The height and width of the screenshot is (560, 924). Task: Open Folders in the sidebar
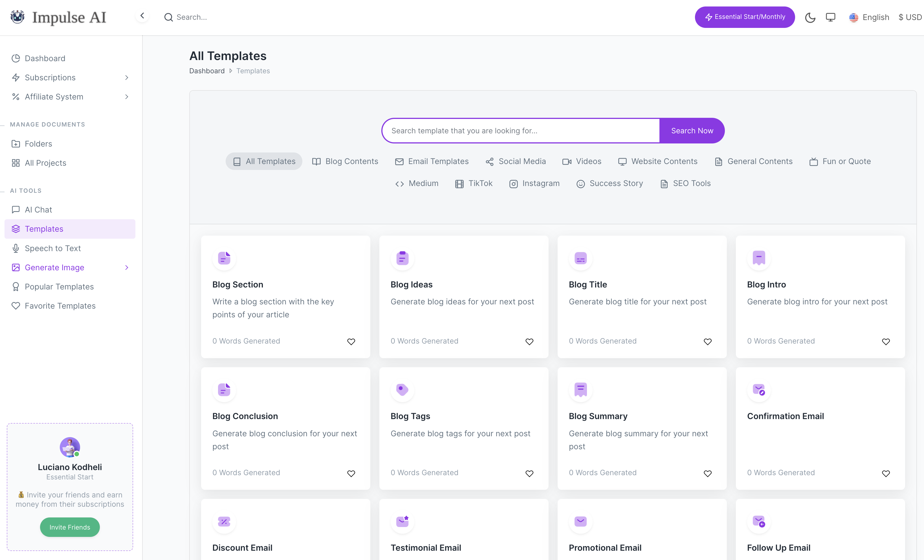[x=70, y=143]
